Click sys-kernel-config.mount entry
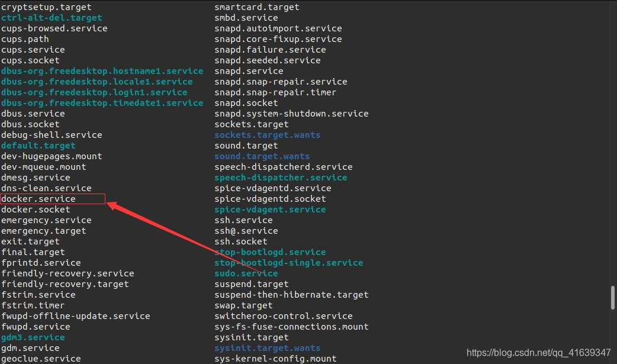Image resolution: width=617 pixels, height=364 pixels. [x=275, y=359]
